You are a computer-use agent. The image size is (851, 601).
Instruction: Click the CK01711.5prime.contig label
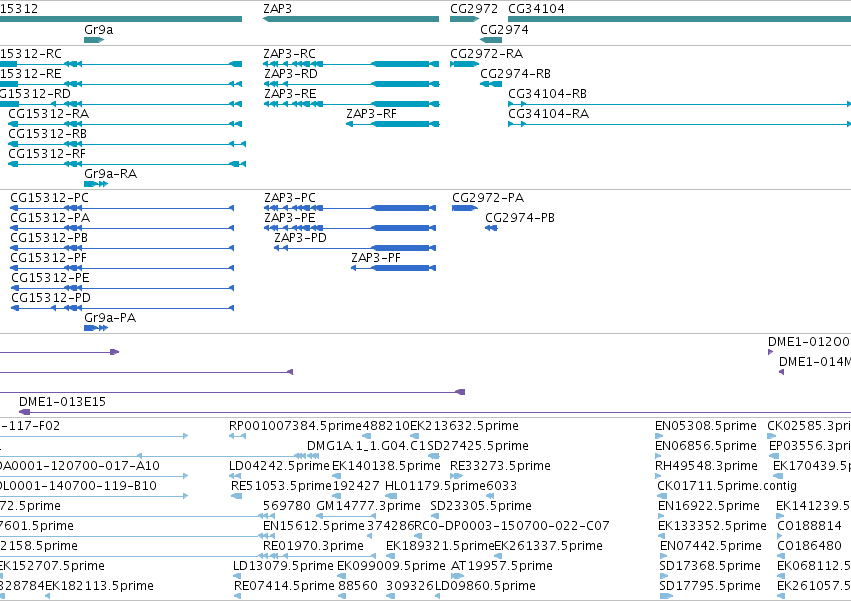(727, 486)
